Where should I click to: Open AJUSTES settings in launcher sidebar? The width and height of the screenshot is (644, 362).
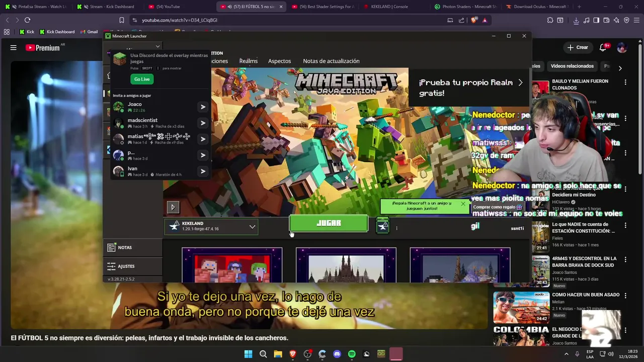pyautogui.click(x=133, y=266)
